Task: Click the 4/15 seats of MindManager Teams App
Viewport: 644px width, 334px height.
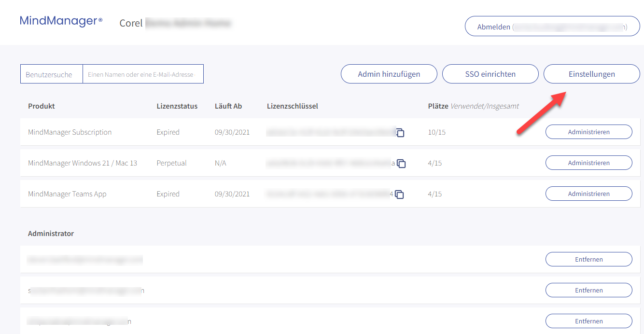Action: pos(435,194)
